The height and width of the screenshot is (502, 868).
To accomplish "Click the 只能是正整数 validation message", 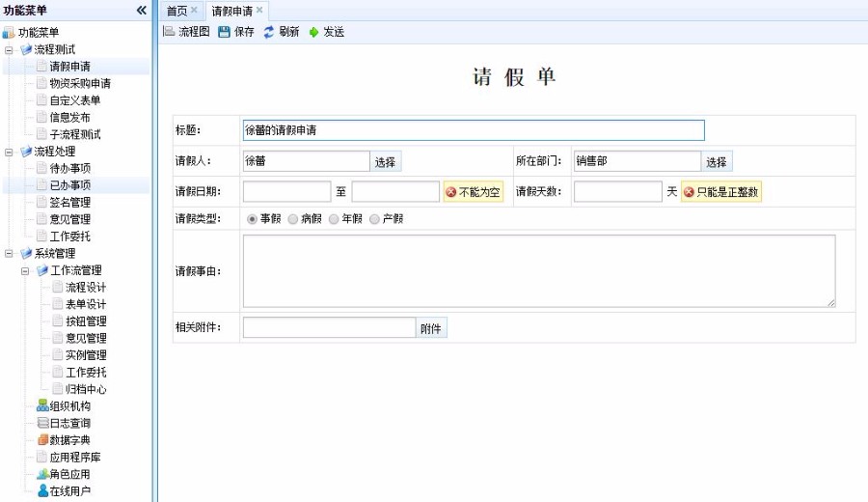I will point(721,192).
